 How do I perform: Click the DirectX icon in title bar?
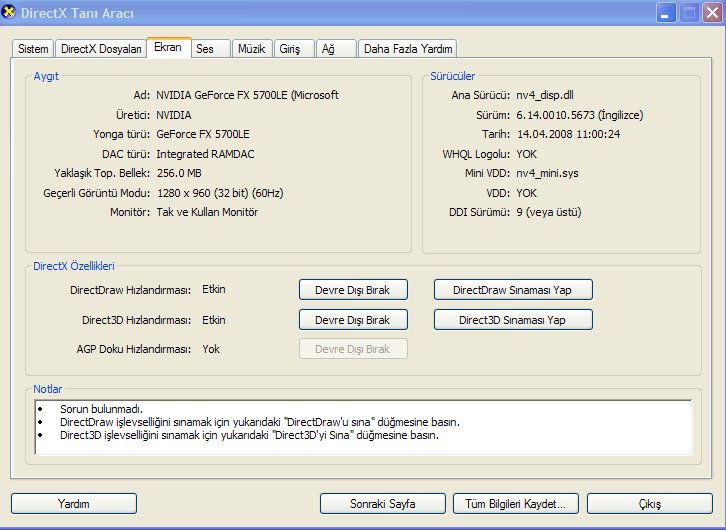12,13
